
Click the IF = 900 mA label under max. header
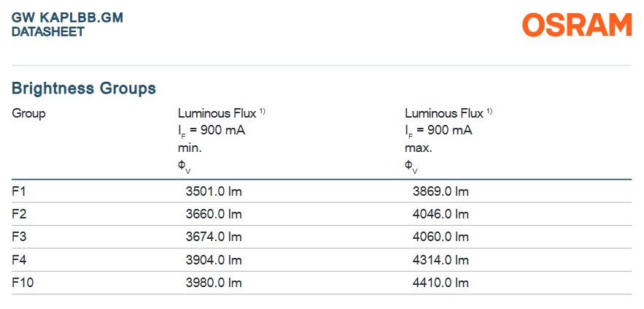point(438,131)
